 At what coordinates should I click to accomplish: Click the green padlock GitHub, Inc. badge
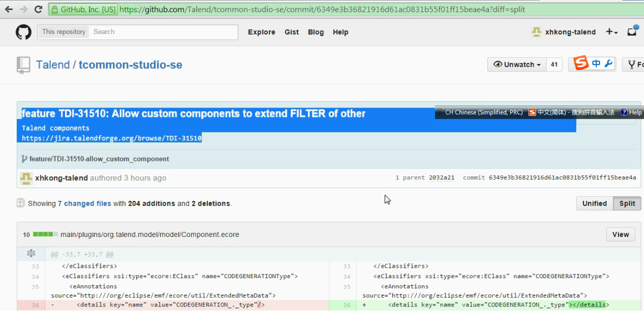coord(83,9)
